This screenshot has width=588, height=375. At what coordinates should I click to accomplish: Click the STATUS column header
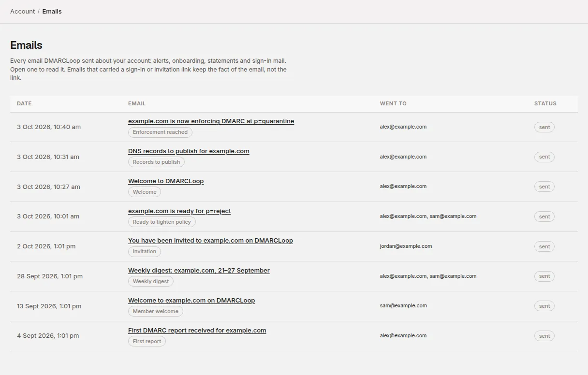click(x=545, y=103)
